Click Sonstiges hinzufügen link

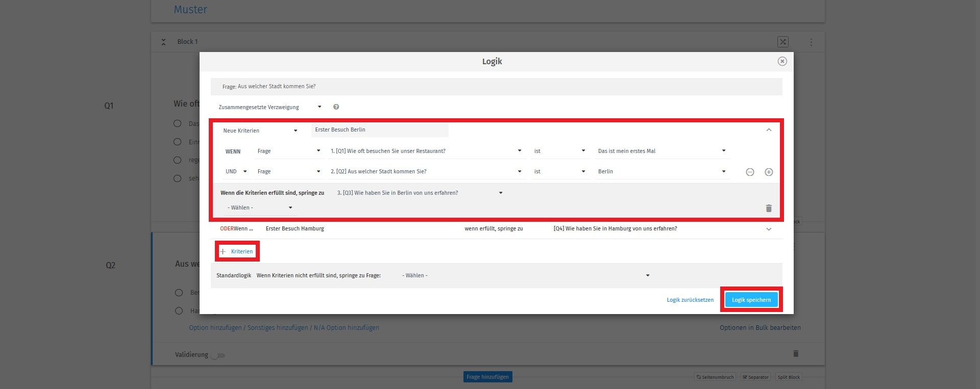click(x=278, y=328)
